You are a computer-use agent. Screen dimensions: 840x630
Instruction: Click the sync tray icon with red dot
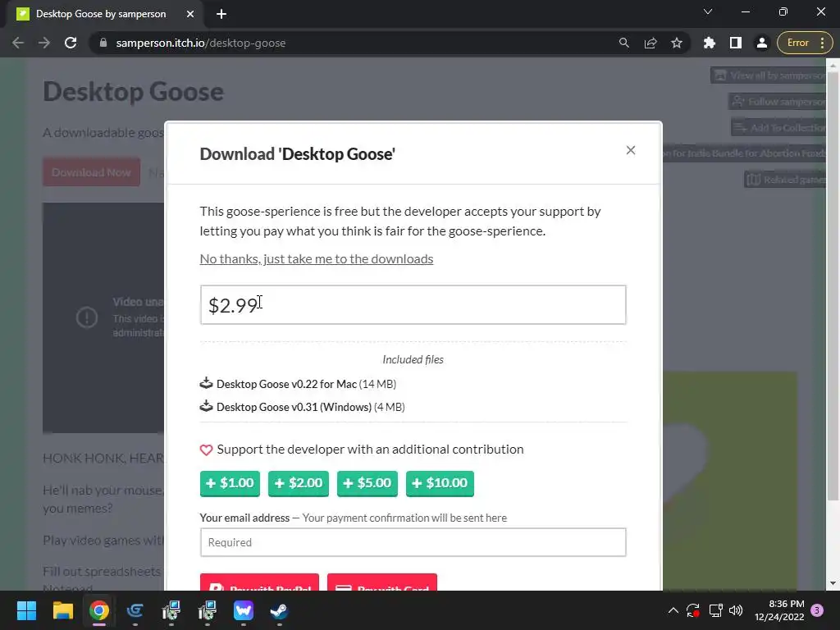(693, 610)
